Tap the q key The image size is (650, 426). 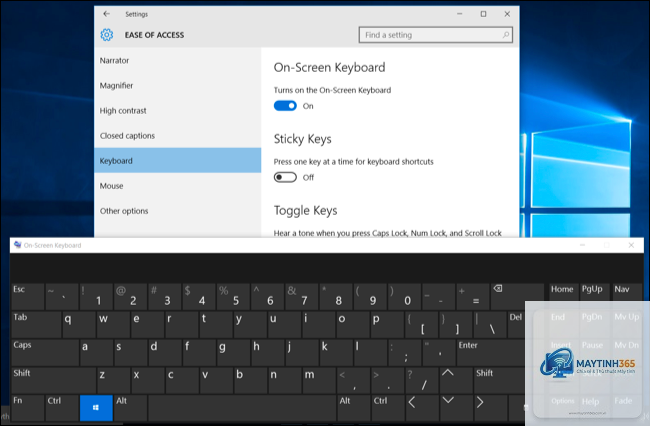(x=78, y=324)
